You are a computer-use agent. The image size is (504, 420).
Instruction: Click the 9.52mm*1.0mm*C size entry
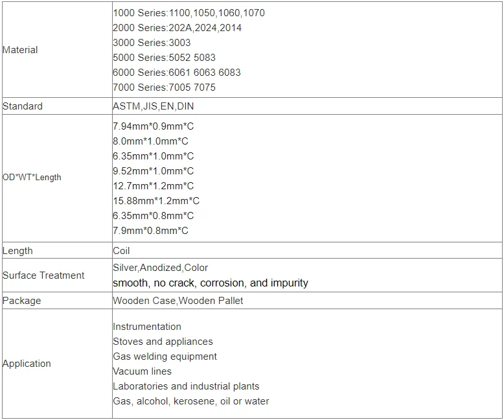[x=153, y=171]
